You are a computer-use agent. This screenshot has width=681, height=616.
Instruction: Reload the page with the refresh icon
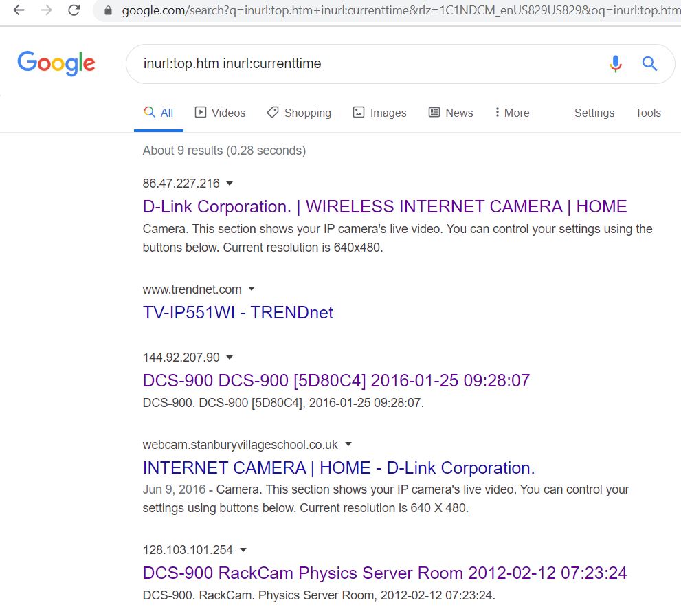(74, 10)
